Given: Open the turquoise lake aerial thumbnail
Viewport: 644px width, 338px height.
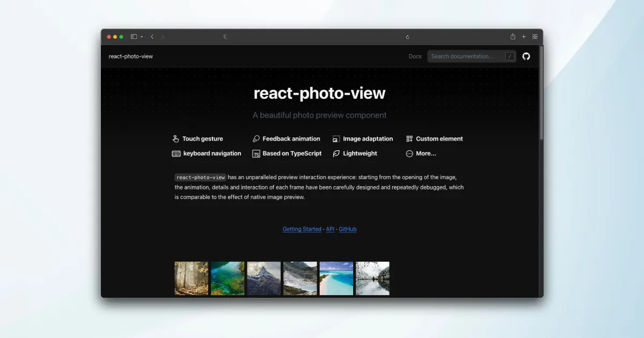Looking at the screenshot, I should tap(228, 278).
